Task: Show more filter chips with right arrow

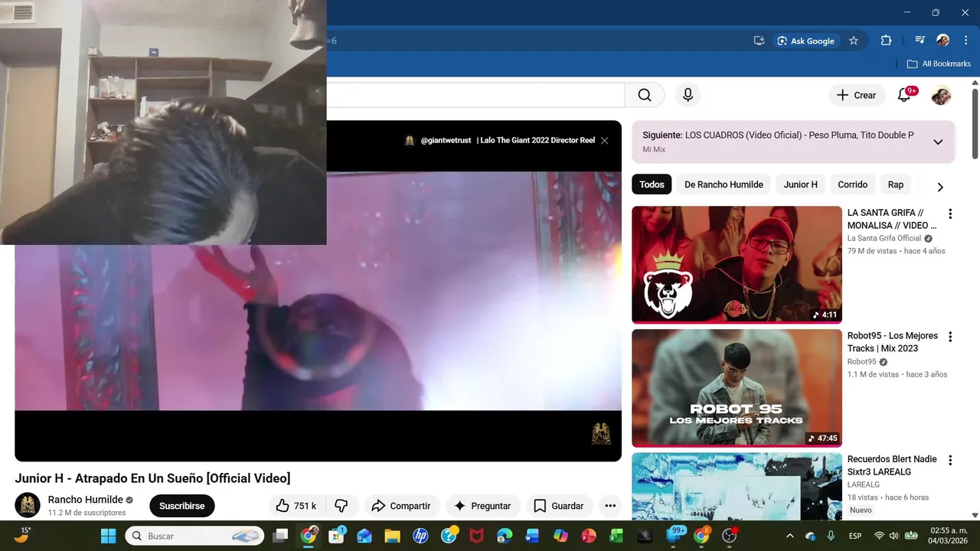Action: [x=940, y=187]
